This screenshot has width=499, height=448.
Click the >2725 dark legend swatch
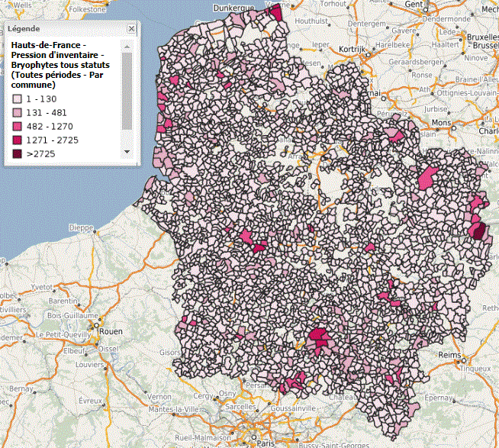(x=17, y=154)
